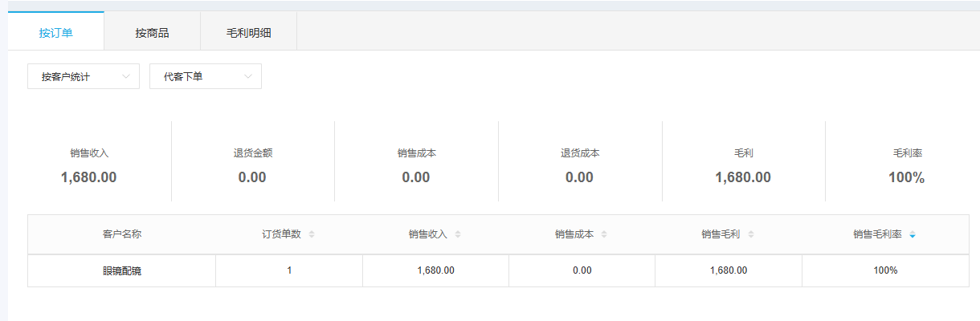The width and height of the screenshot is (980, 321).
Task: Expand the 代客下单 dropdown
Action: coord(206,76)
